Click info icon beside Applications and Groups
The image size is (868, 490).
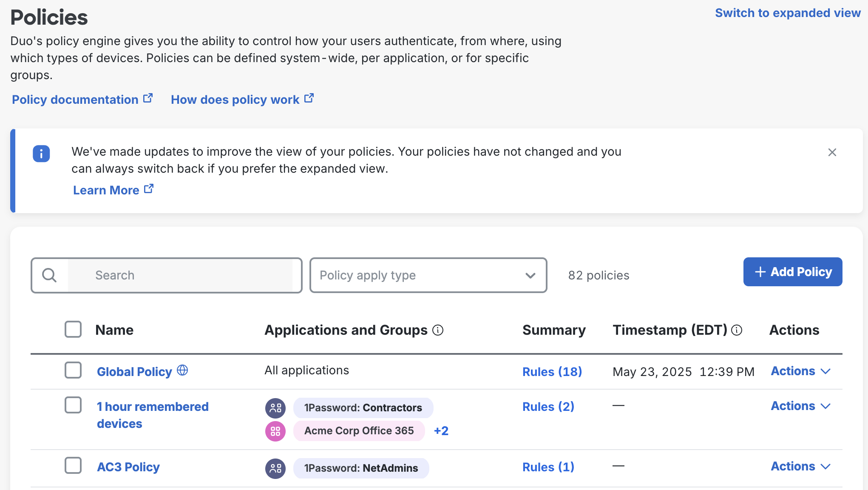coord(438,330)
